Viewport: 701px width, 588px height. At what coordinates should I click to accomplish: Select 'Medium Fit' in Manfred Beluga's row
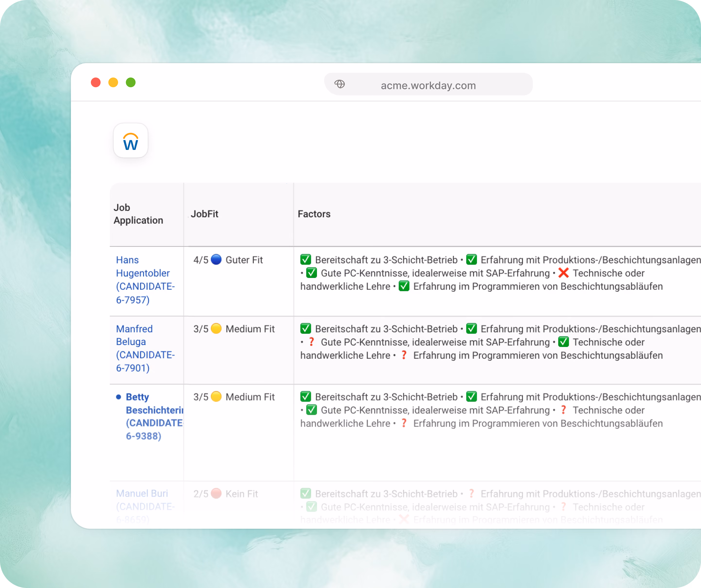[x=250, y=329]
